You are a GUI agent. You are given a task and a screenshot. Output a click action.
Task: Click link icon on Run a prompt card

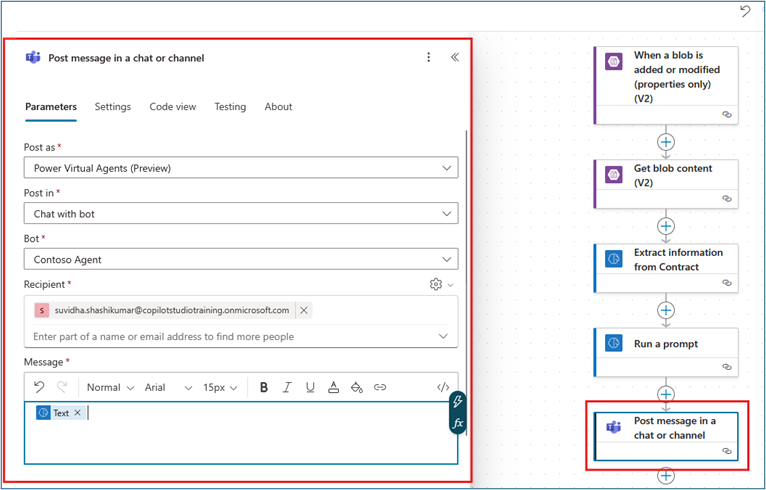tap(727, 366)
